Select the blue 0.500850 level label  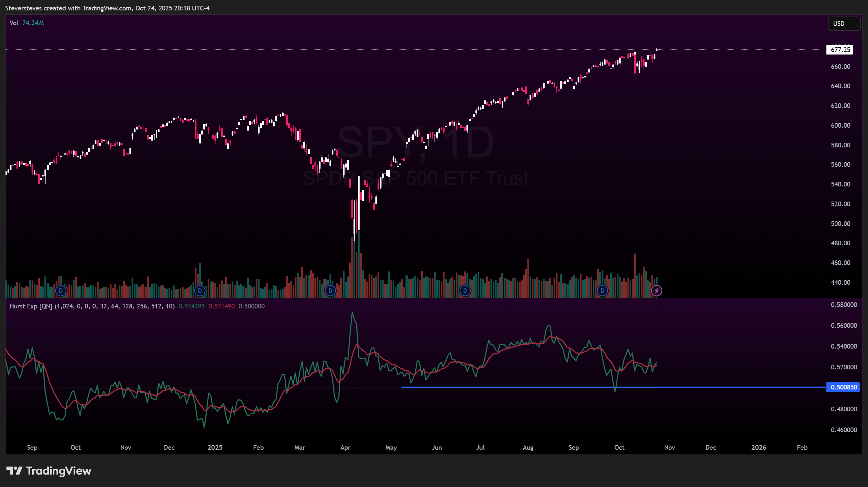[x=843, y=387]
